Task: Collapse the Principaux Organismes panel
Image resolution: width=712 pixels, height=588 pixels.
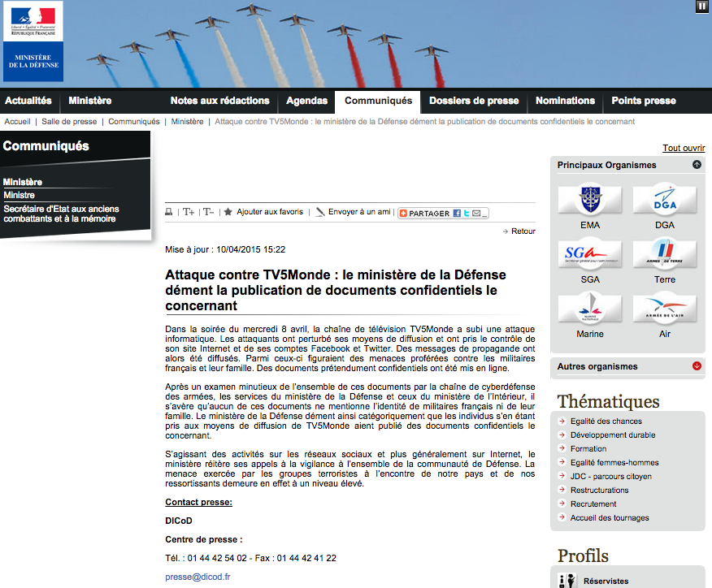Action: [x=697, y=165]
